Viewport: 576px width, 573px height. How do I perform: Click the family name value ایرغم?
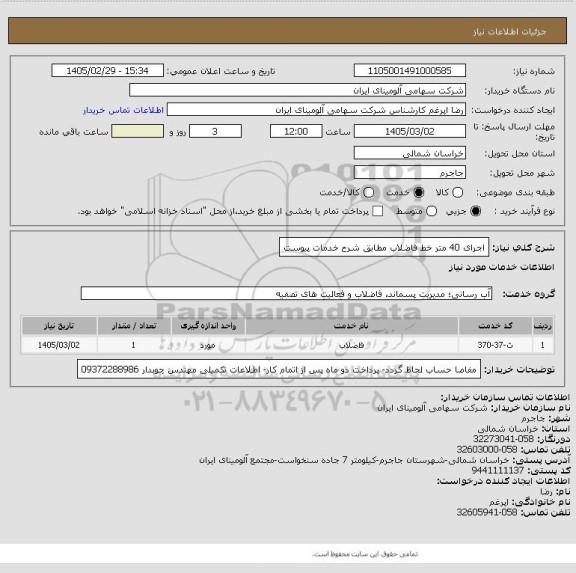[499, 502]
